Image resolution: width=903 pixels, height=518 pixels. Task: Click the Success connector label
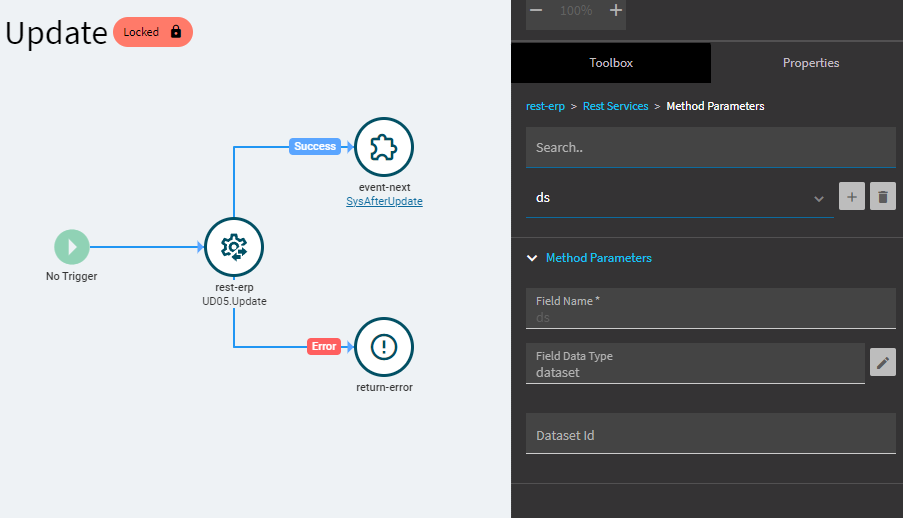pos(315,146)
